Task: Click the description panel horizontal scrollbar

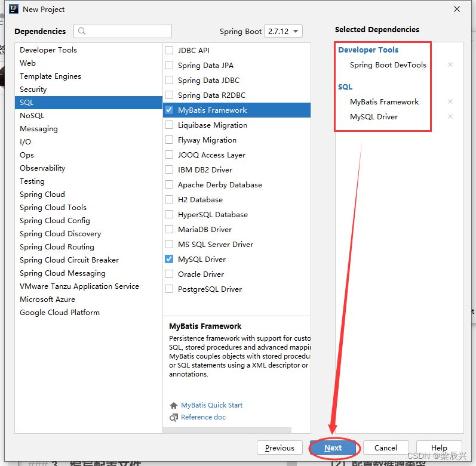Action: (x=227, y=431)
